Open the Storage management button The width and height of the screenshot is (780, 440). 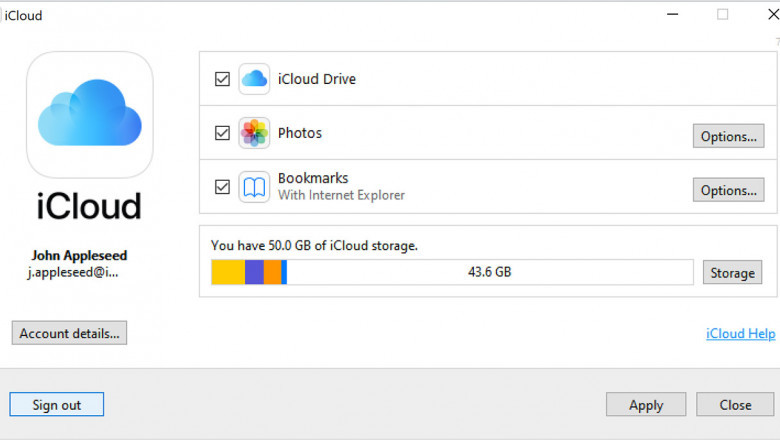(732, 272)
